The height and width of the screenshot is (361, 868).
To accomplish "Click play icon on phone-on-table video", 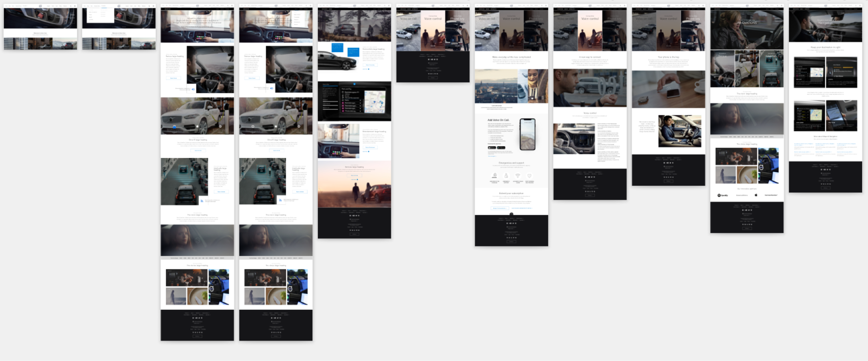I will point(668,89).
